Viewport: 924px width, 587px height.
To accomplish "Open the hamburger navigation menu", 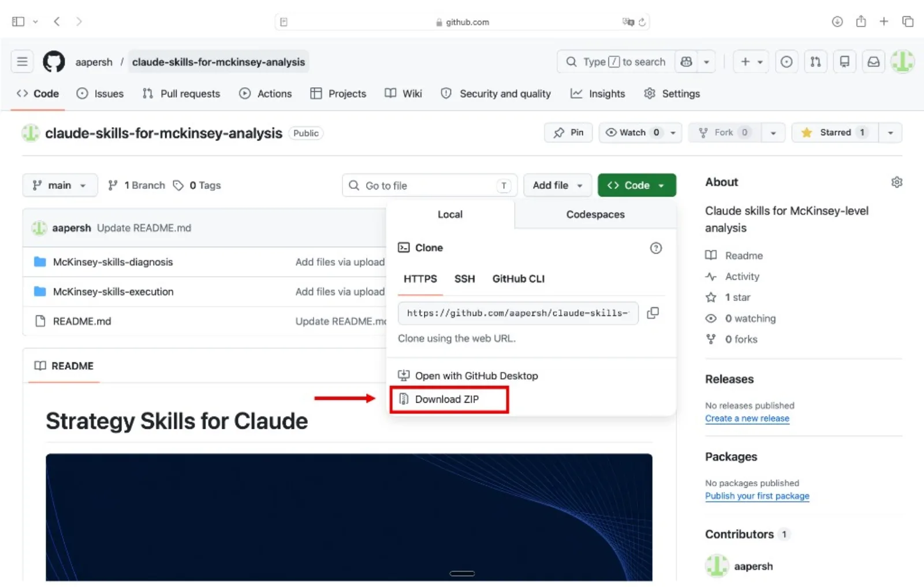I will pos(23,62).
